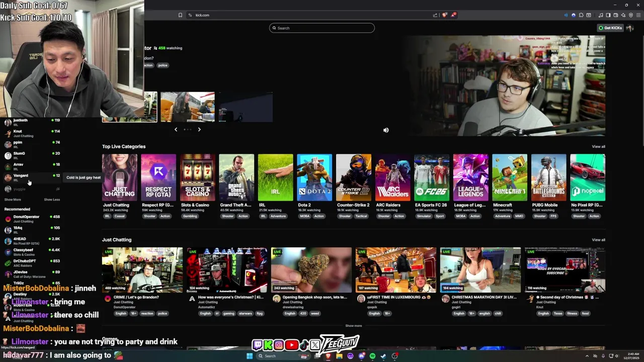Open 'Opening Bangkok shop soon' stream thumbnail
Image resolution: width=644 pixels, height=362 pixels.
click(x=311, y=270)
